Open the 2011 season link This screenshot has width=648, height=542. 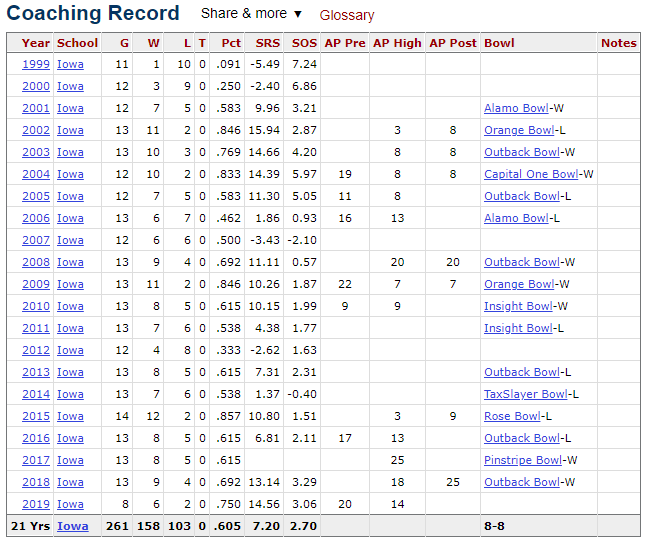(x=36, y=328)
